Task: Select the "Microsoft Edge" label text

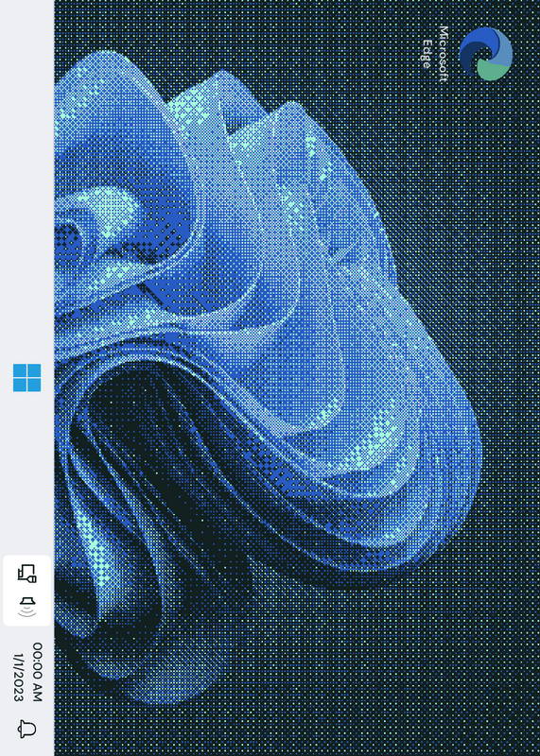Action: 435,54
